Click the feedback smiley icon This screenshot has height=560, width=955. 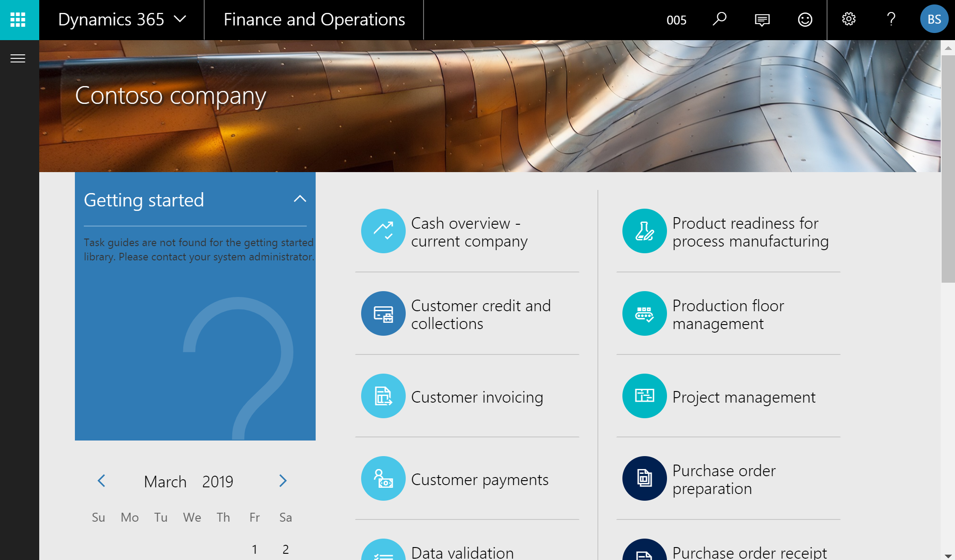tap(805, 20)
